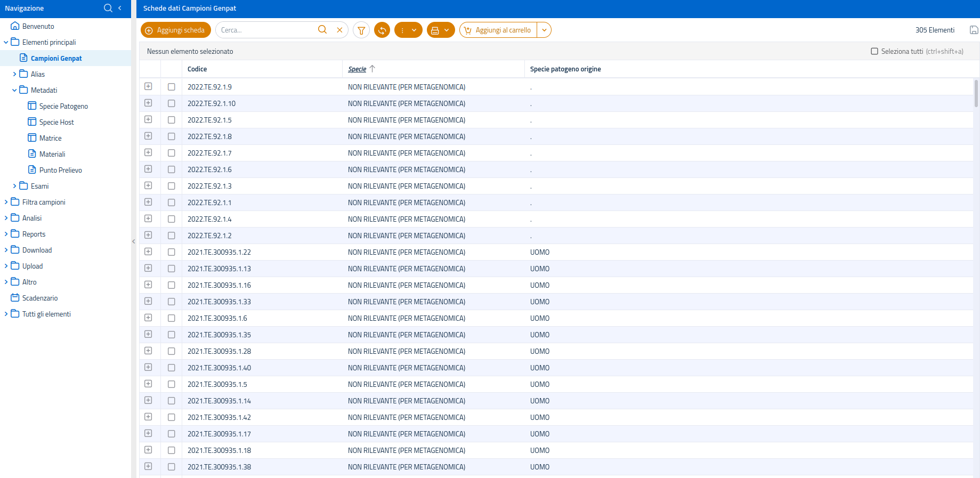Select Scadenzario from the navigation
The image size is (980, 478).
pyautogui.click(x=40, y=298)
